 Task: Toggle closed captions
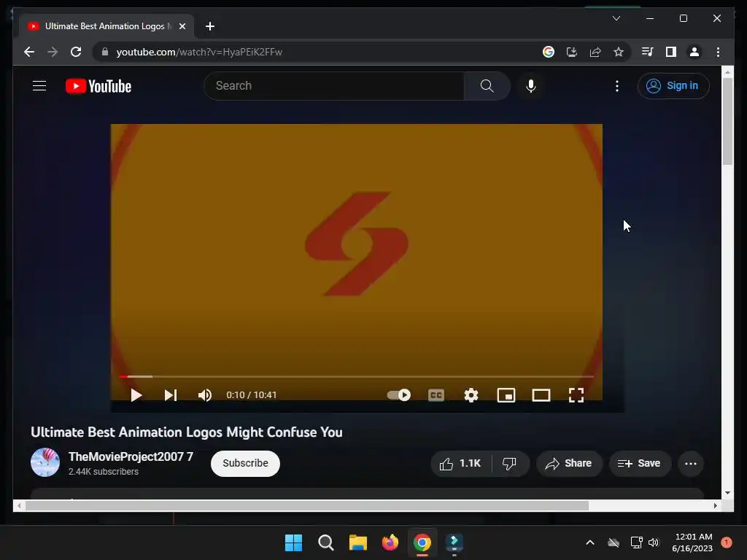(x=436, y=395)
